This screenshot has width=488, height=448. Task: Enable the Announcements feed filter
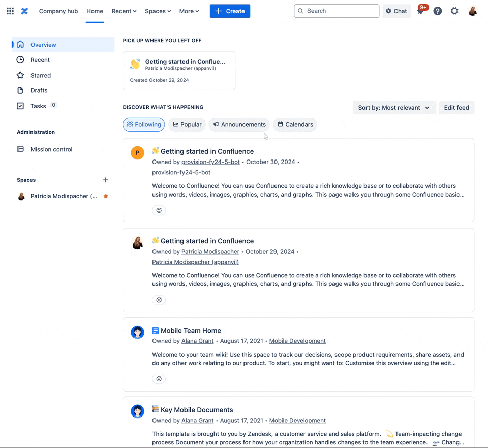click(239, 124)
